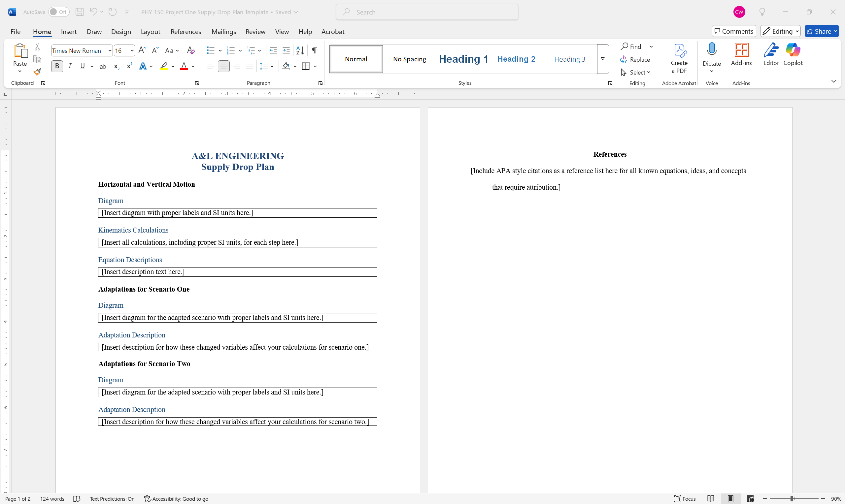
Task: Open the font name dropdown
Action: 109,50
